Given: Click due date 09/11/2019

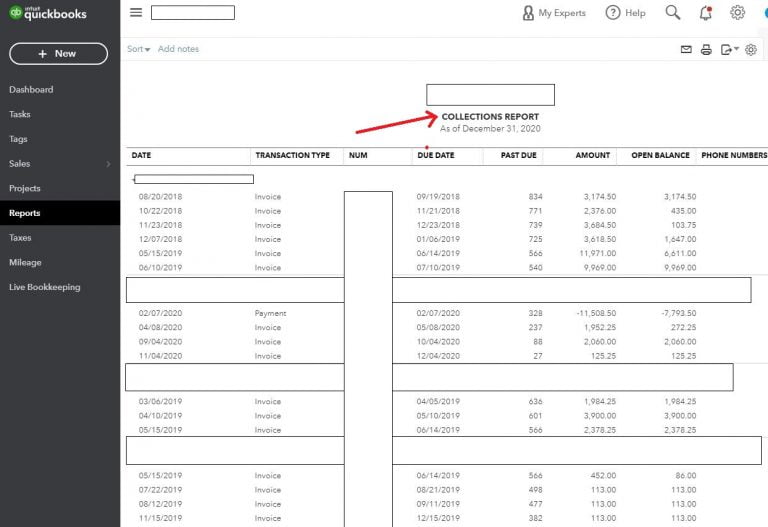Looking at the screenshot, I should [x=438, y=504].
